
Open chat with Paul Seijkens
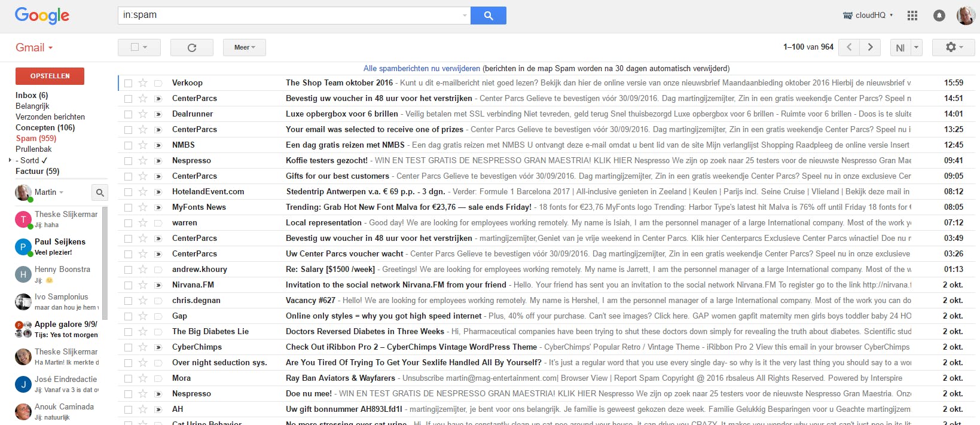point(58,246)
